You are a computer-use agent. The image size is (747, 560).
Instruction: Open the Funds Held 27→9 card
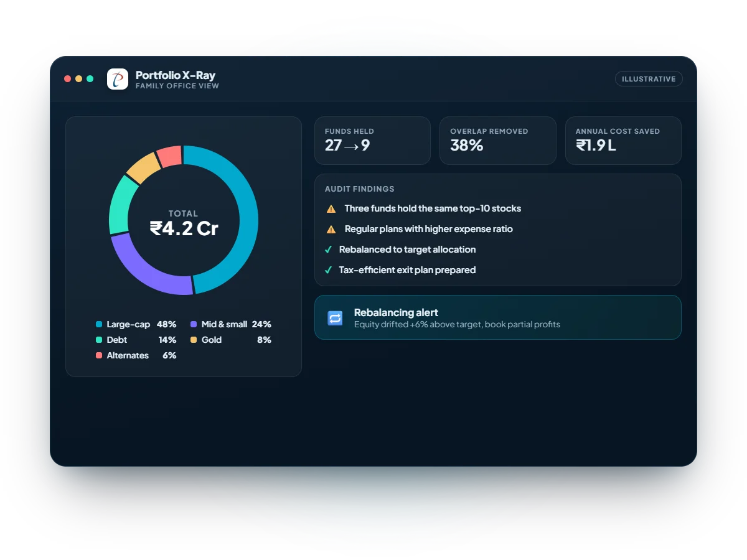(x=372, y=141)
